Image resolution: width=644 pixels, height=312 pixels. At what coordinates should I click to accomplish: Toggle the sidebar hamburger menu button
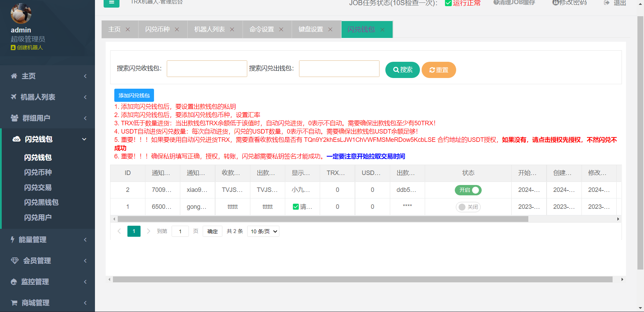tap(111, 3)
